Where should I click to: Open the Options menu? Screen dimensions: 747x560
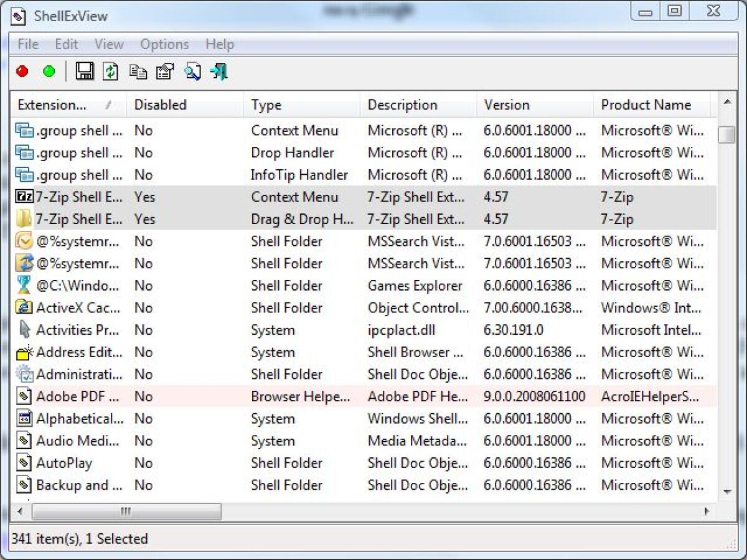pos(164,44)
